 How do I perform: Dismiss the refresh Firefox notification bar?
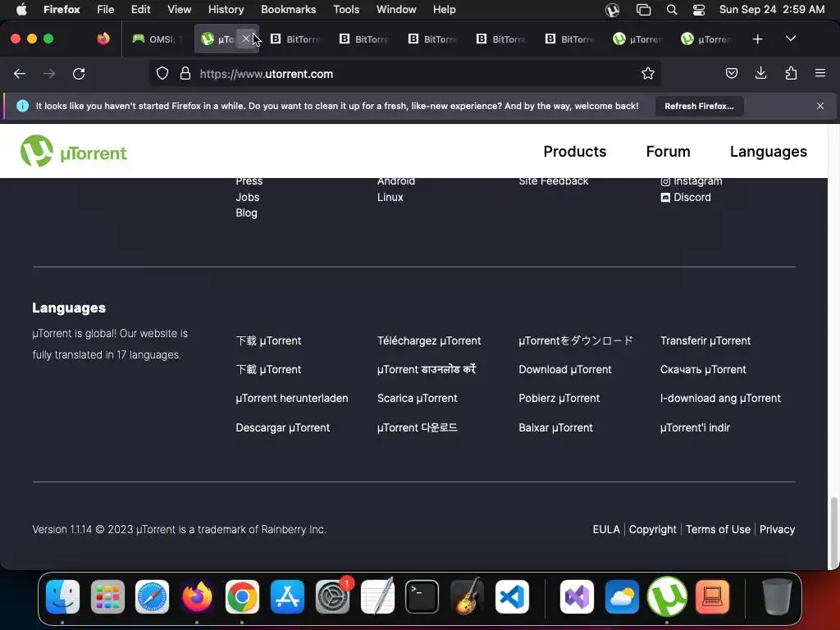point(820,106)
